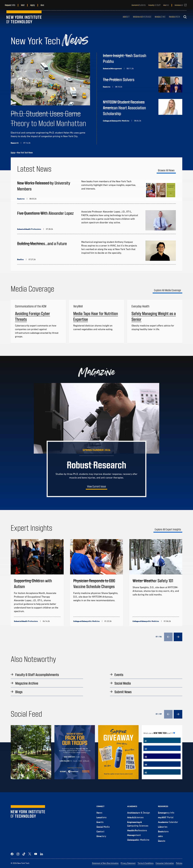Click Browse All News
Screen dimensions: 193x868
(x=166, y=171)
